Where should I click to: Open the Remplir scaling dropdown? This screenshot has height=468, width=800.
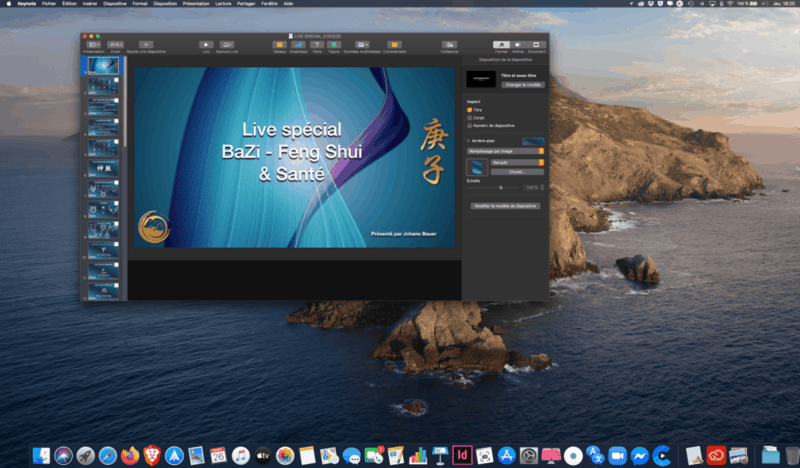click(517, 162)
